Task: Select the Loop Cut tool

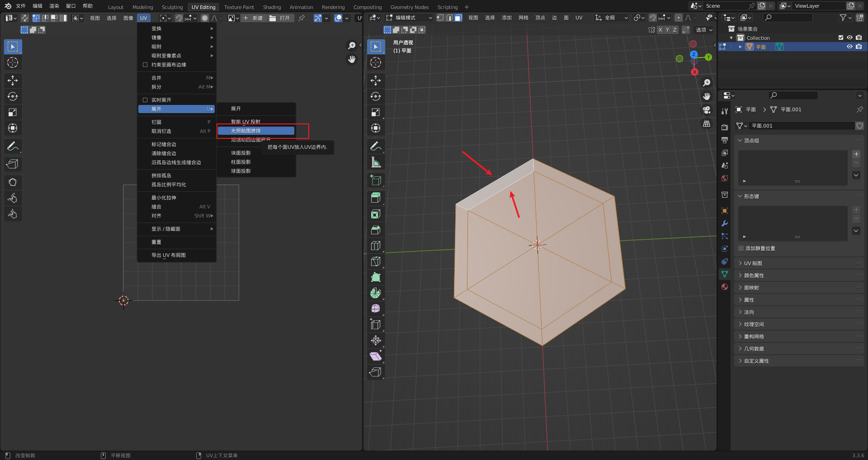Action: pos(375,246)
